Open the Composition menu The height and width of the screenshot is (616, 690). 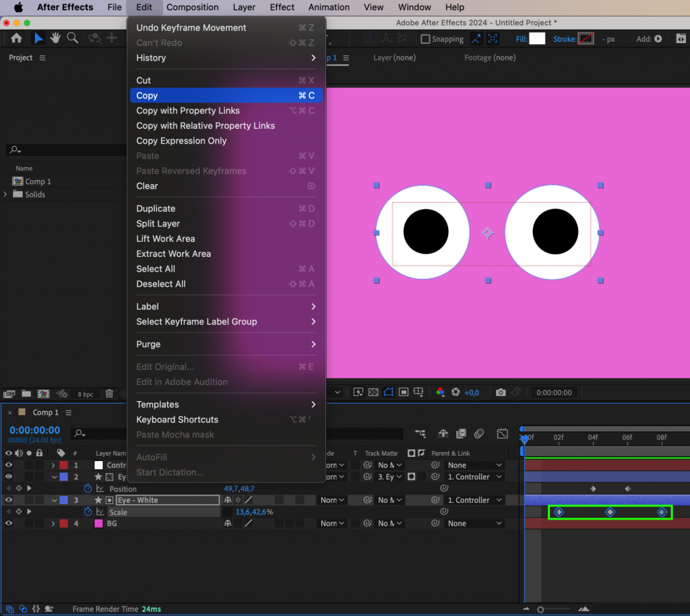193,7
